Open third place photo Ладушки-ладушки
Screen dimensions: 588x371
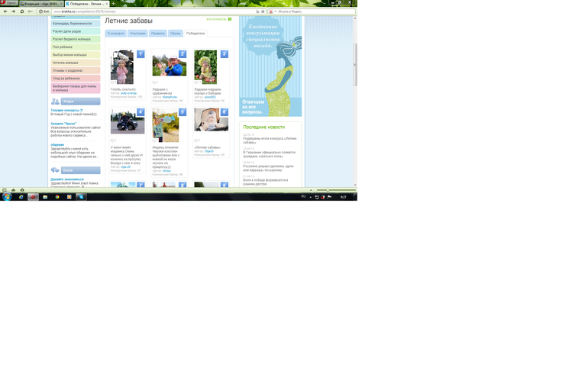[205, 67]
